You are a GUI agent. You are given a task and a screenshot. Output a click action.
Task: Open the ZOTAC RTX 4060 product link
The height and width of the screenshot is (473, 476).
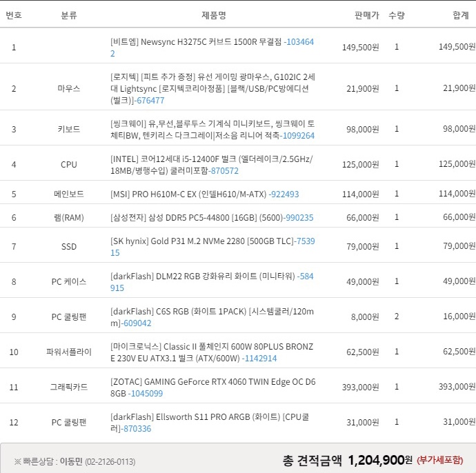[x=212, y=388]
